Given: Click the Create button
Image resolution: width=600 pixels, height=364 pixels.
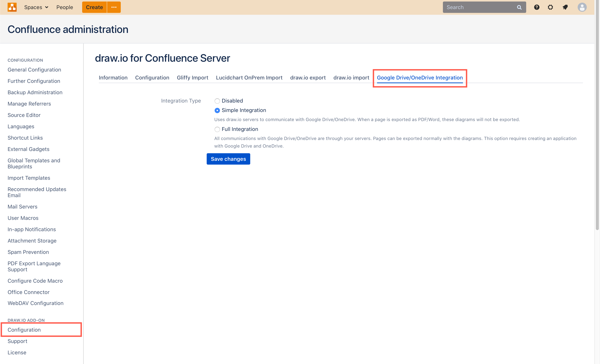Looking at the screenshot, I should pos(94,7).
